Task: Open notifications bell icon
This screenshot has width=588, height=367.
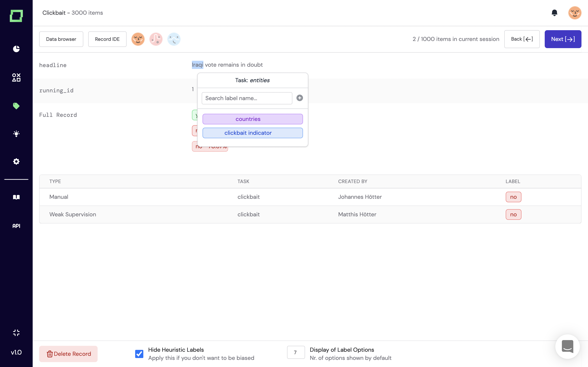Action: click(x=554, y=13)
